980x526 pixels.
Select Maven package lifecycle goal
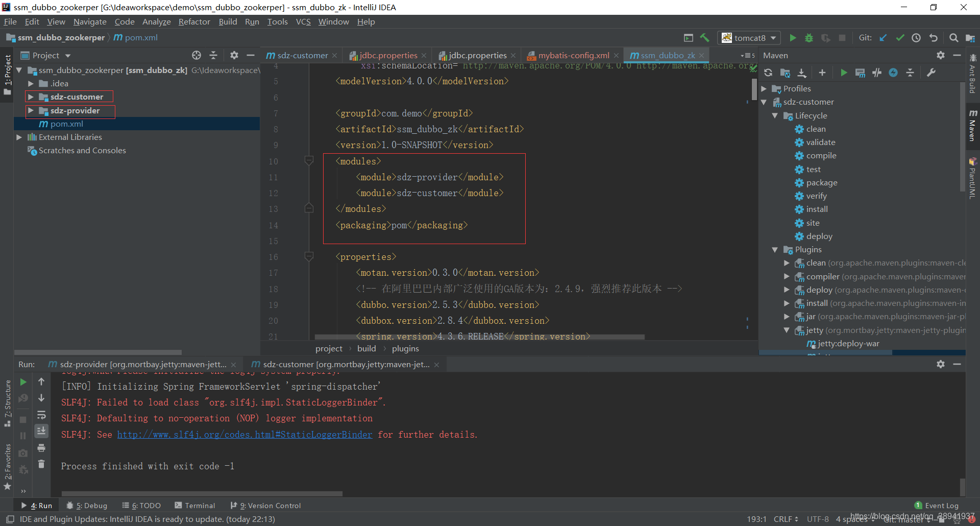[821, 182]
